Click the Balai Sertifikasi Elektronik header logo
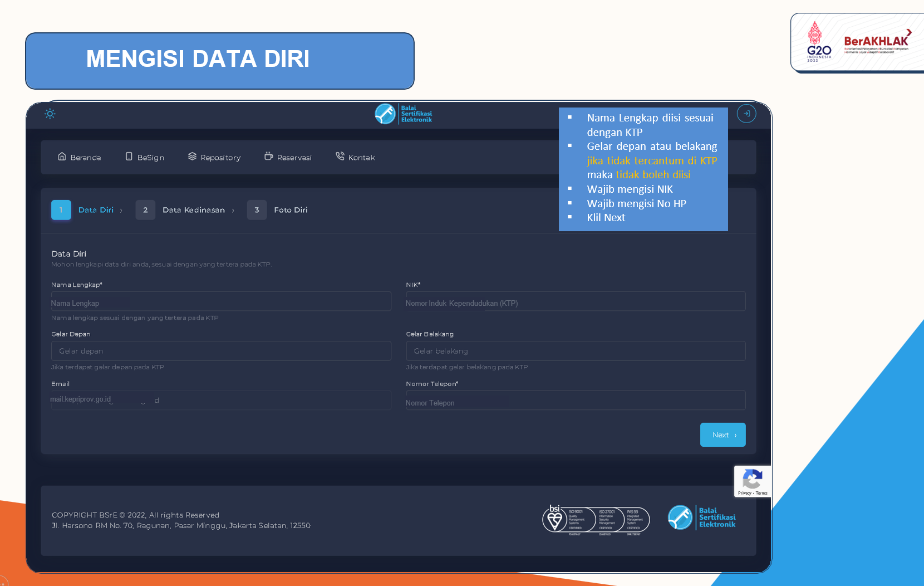Screen dimensions: 924x586 404,114
